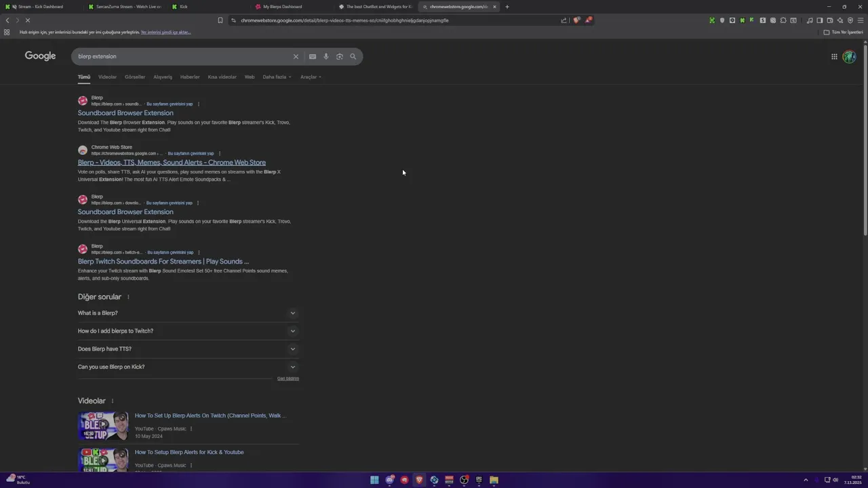Click Yer imlerini şimdi içe aktar link
Viewport: 868px width, 488px height.
(165, 32)
